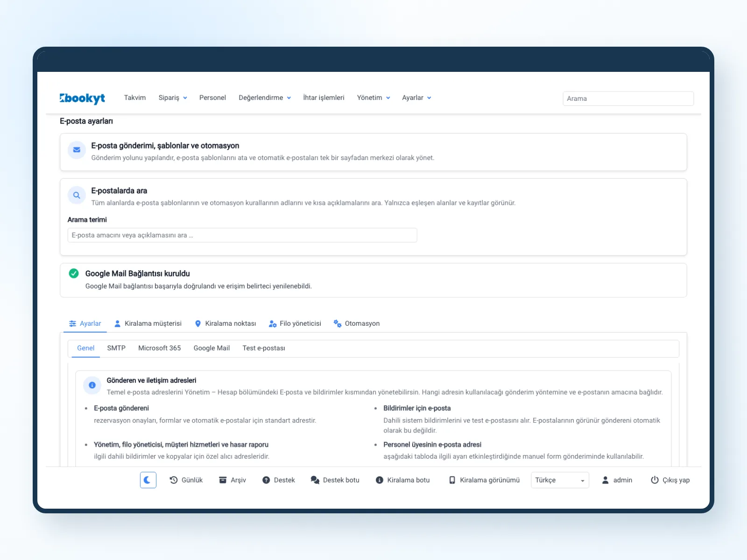This screenshot has width=747, height=560.
Task: Expand the Değerlendirme menu
Action: coord(265,98)
